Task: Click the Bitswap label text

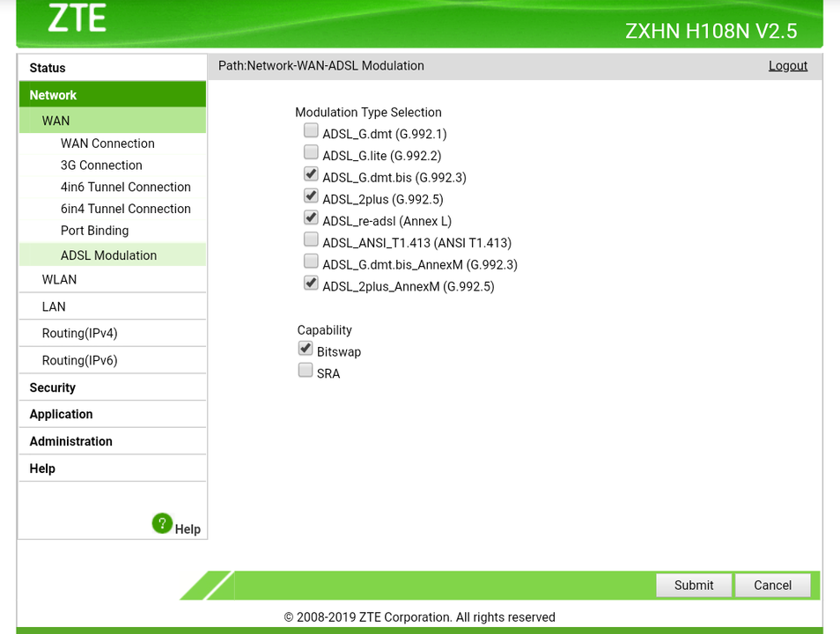Action: tap(339, 352)
